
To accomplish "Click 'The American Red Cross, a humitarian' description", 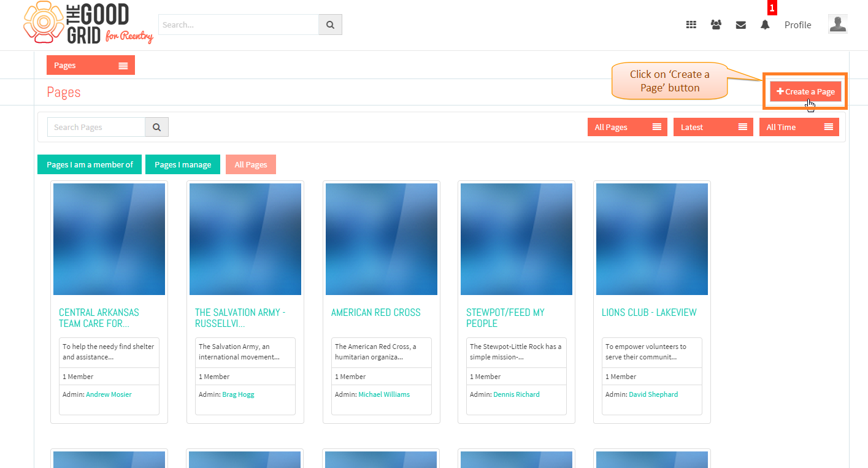I will (375, 351).
